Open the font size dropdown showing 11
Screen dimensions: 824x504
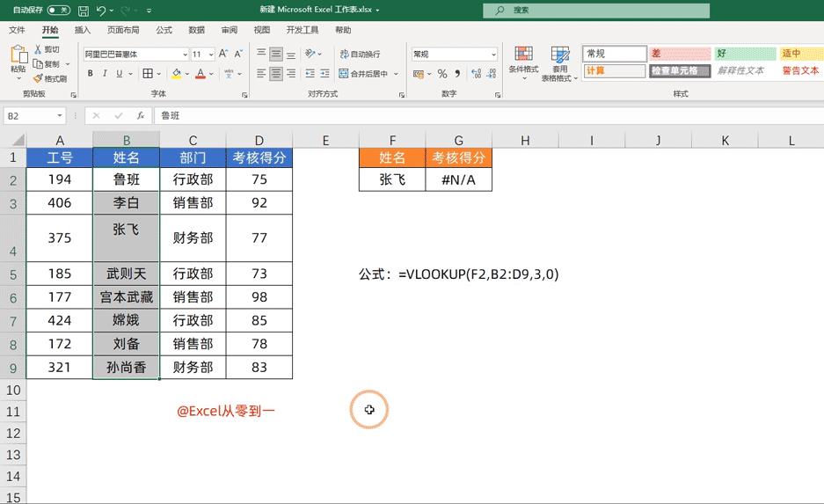(x=211, y=55)
